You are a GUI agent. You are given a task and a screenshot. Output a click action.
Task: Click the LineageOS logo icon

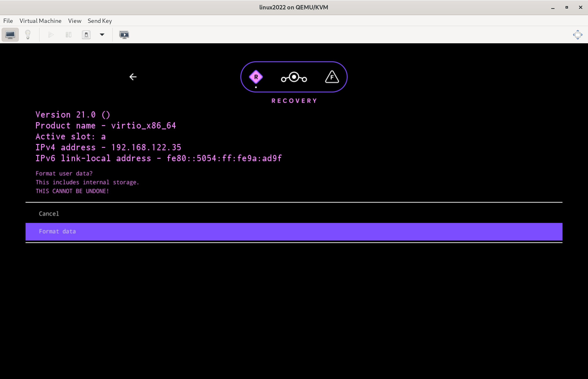click(x=294, y=77)
